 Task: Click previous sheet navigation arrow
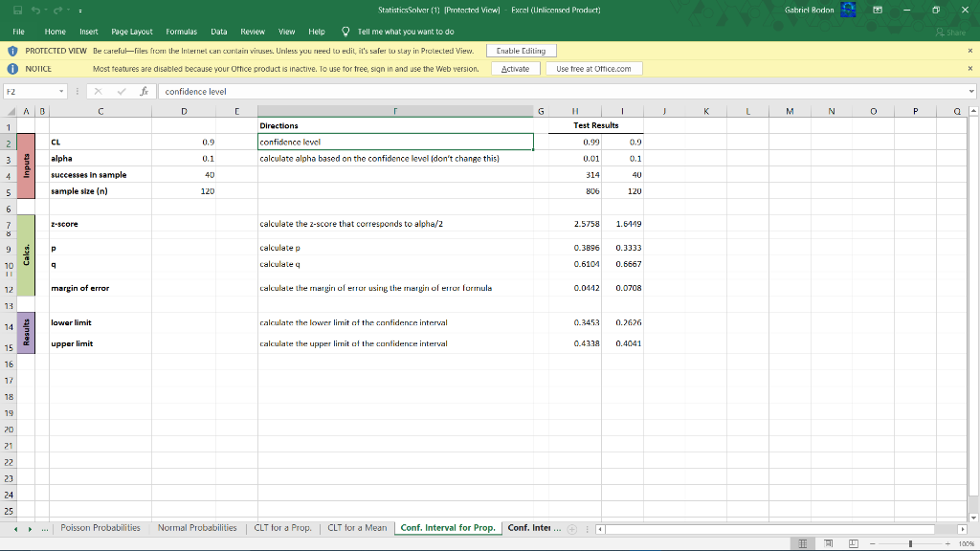click(15, 529)
